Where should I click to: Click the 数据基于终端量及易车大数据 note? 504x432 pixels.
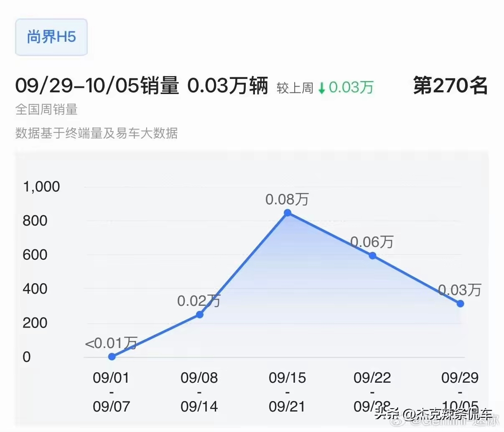click(97, 133)
